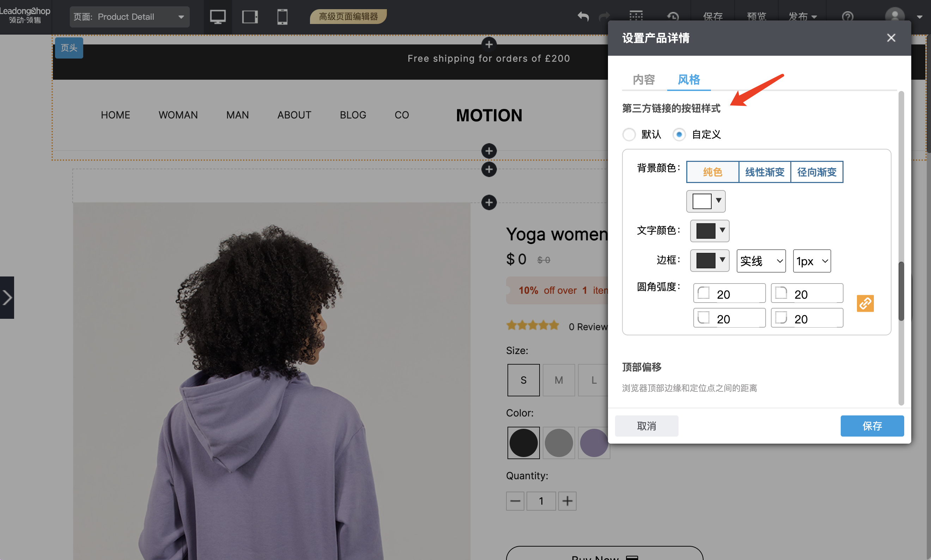
Task: Switch to desktop preview mode
Action: [x=218, y=17]
